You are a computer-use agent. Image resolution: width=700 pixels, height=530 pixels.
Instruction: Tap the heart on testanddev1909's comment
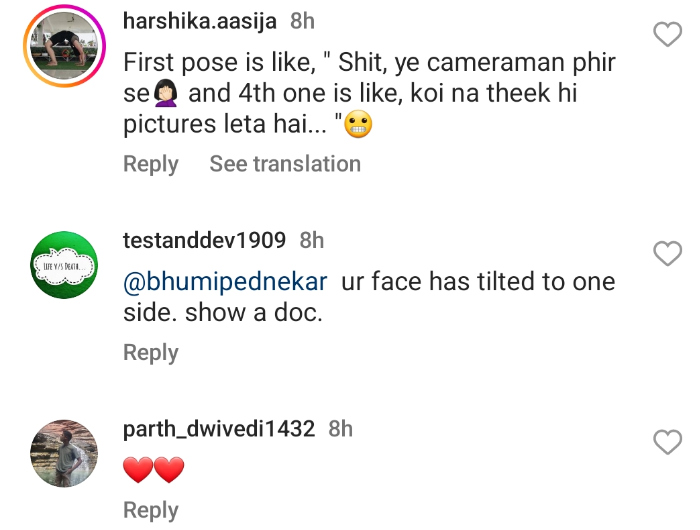[666, 254]
